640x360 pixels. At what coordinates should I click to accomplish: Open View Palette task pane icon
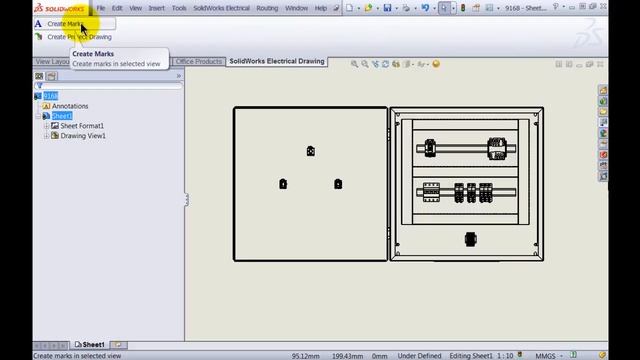[x=603, y=122]
